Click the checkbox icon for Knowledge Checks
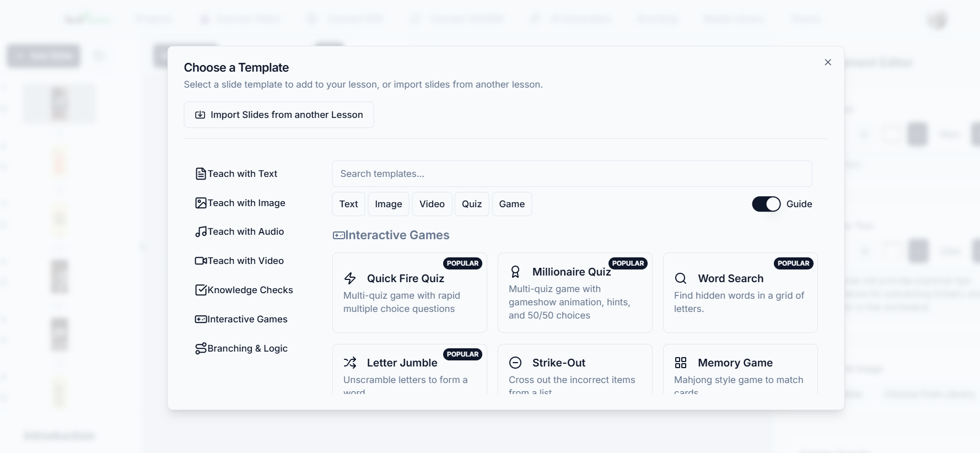This screenshot has width=980, height=453. (201, 290)
